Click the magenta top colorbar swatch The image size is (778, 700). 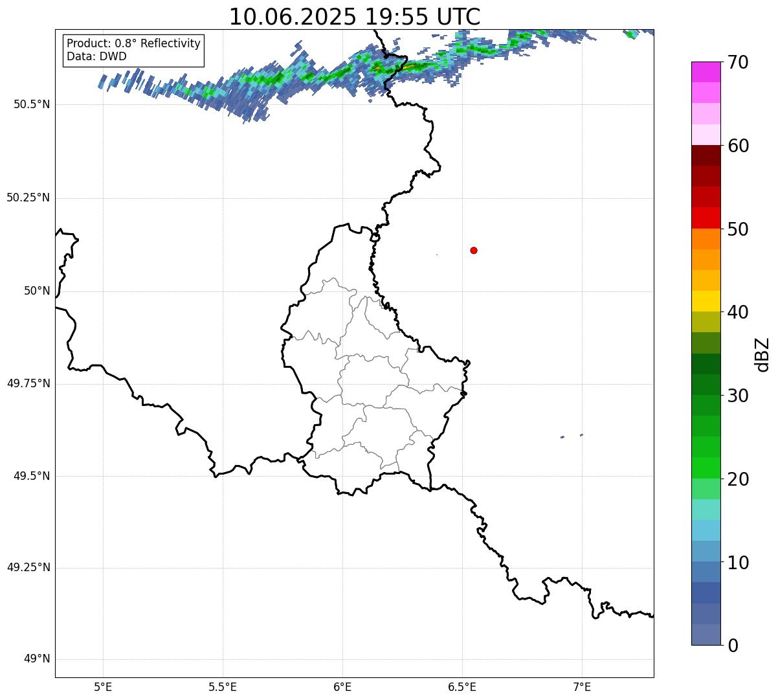click(706, 72)
